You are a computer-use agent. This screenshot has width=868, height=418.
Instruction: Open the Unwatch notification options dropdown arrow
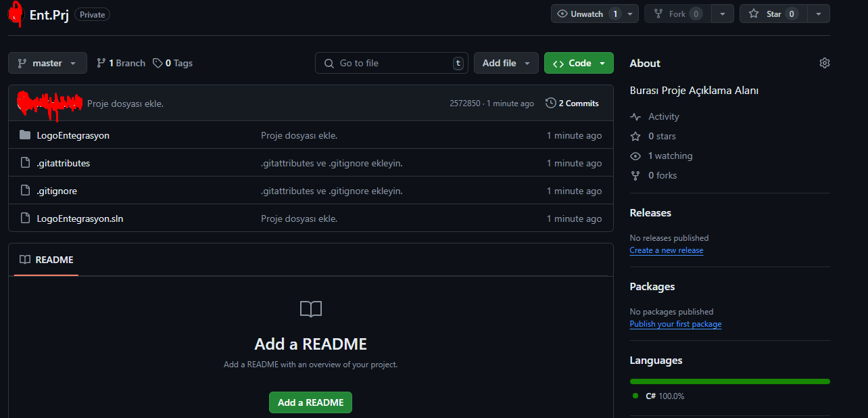click(630, 14)
